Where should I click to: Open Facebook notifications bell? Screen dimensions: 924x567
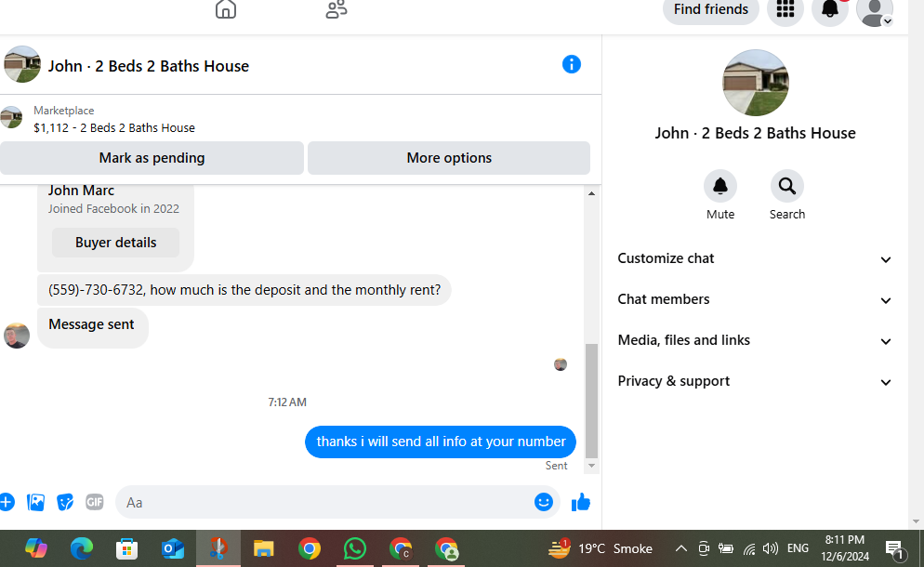click(x=830, y=9)
